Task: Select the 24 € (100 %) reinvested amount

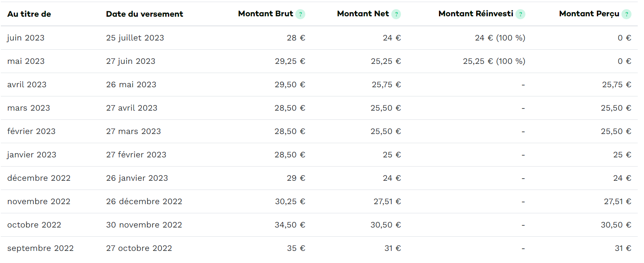Action: pyautogui.click(x=500, y=38)
